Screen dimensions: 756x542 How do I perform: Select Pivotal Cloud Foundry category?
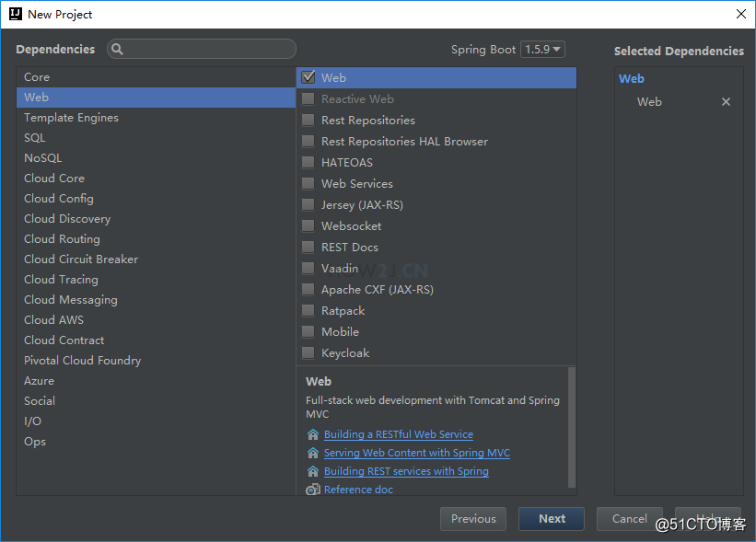(156, 361)
